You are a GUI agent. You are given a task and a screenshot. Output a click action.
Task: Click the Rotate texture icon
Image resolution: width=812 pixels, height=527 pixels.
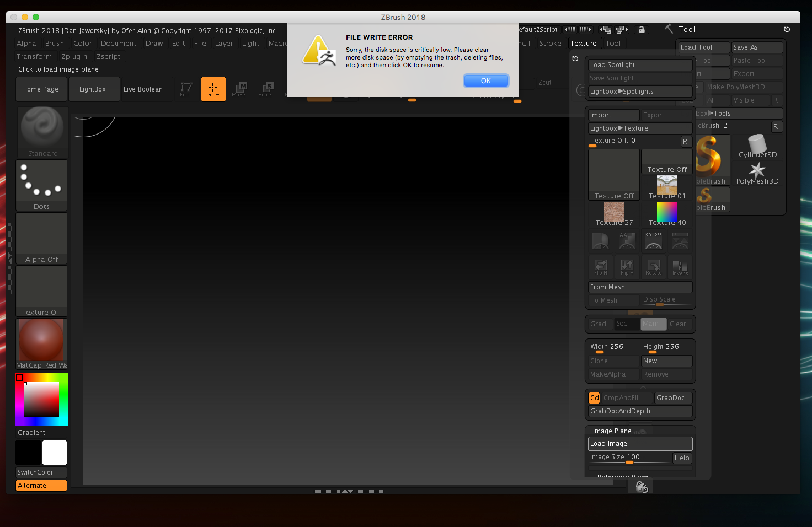coord(654,267)
